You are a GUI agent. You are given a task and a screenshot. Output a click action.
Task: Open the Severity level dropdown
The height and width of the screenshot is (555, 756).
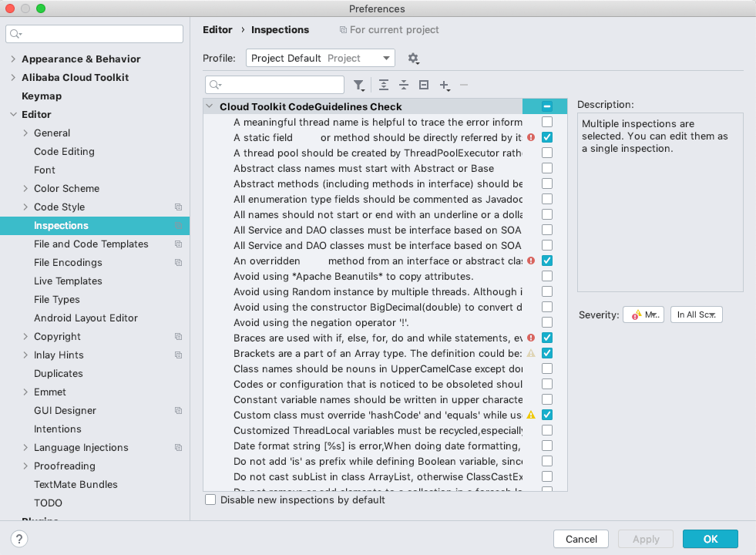point(643,314)
